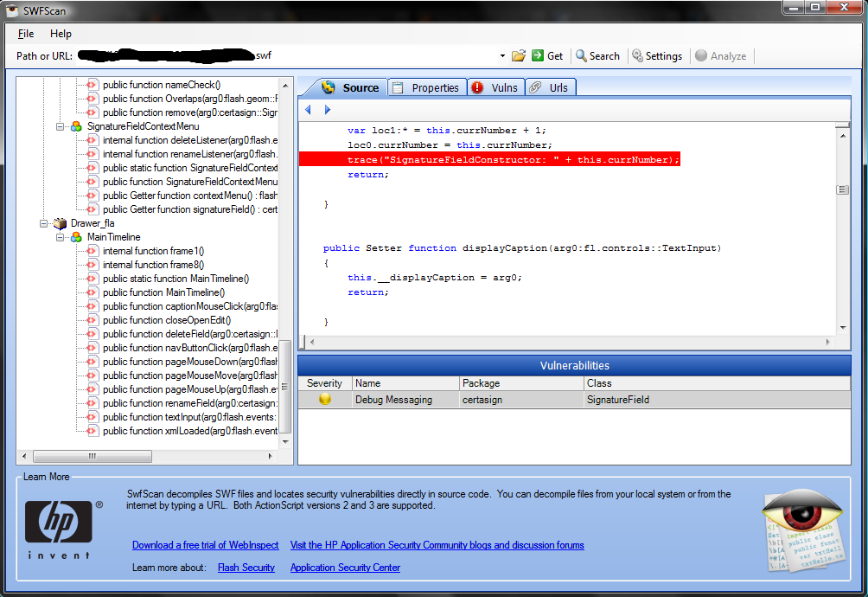Image resolution: width=868 pixels, height=597 pixels.
Task: Sort by Severity column header
Action: click(325, 383)
